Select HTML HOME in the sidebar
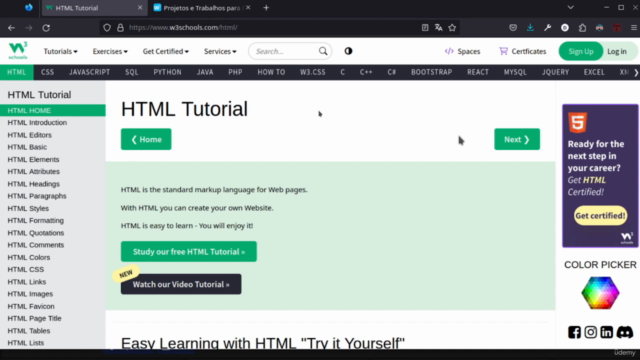This screenshot has height=360, width=640. coord(53,110)
